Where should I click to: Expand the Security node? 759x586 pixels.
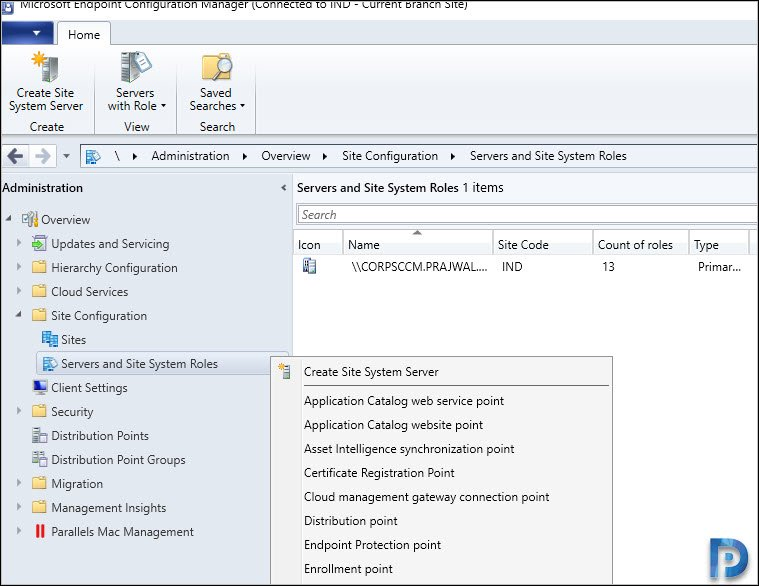(x=19, y=411)
